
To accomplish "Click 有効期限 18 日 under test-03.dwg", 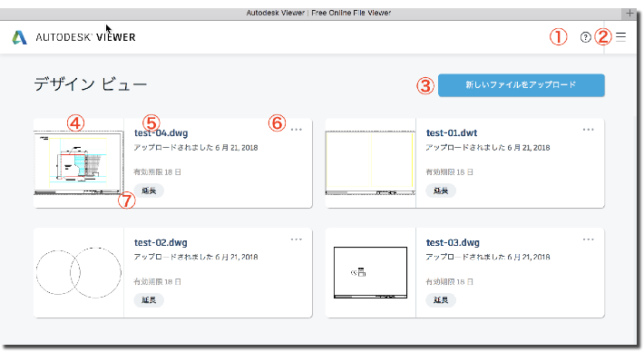I will 449,282.
